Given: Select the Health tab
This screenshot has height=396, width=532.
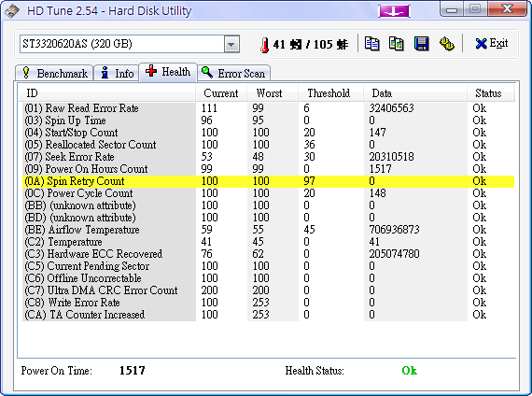Looking at the screenshot, I should point(168,72).
